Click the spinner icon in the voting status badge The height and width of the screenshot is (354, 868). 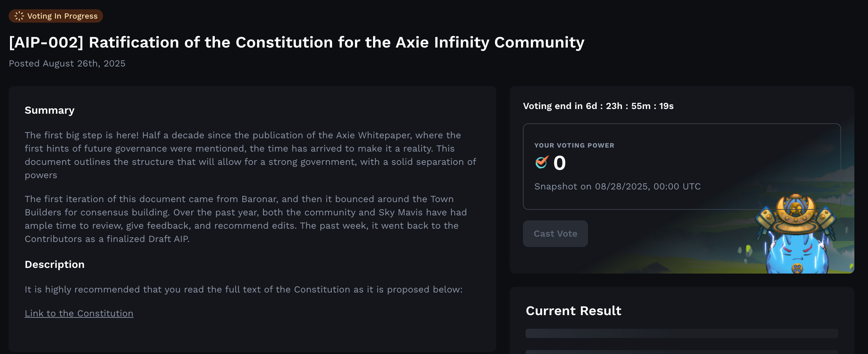tap(19, 16)
